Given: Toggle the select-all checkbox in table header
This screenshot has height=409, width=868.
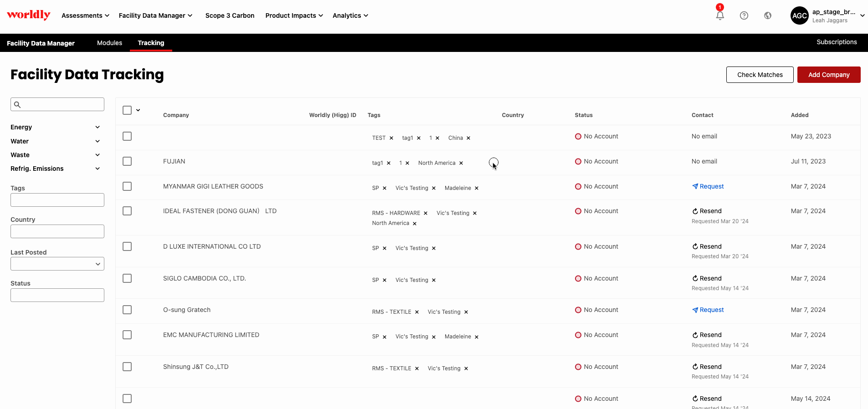Looking at the screenshot, I should (x=127, y=110).
